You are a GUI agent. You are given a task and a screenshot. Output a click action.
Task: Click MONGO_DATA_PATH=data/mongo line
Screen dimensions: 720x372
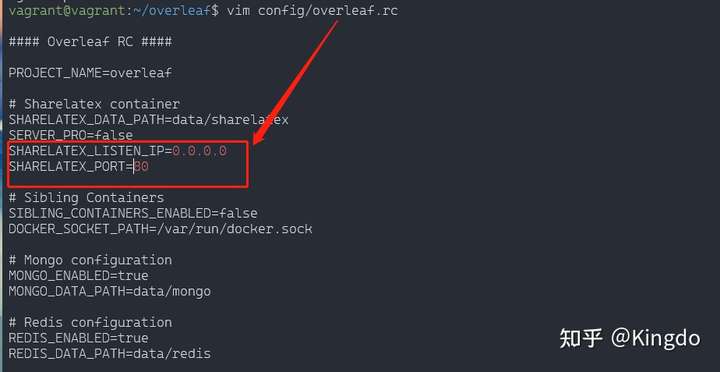point(110,291)
